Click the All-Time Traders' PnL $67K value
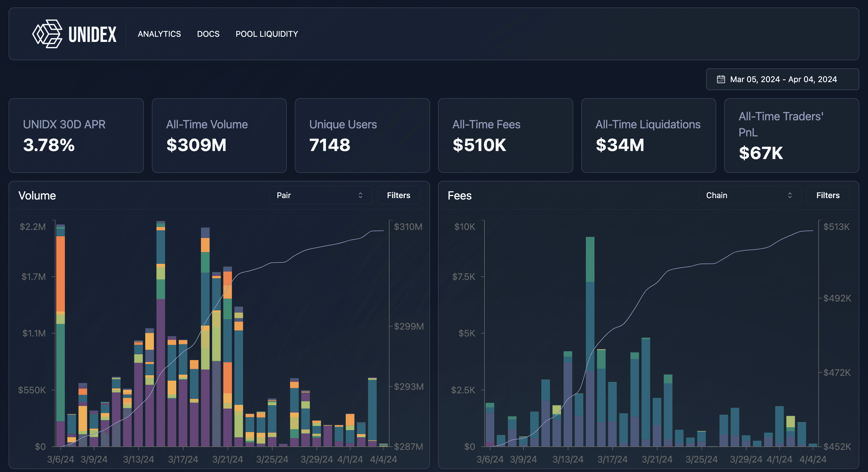Image resolution: width=868 pixels, height=472 pixels. pos(761,153)
